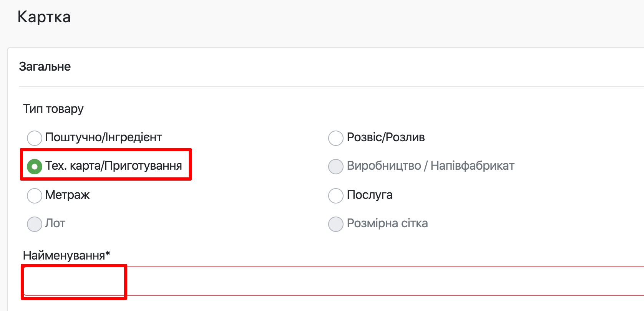Click the Картка page title
Viewport: 644px width, 311px height.
point(44,17)
